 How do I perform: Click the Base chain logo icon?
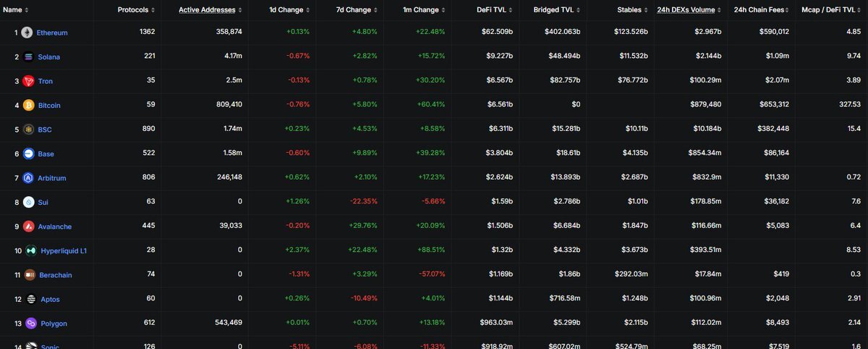click(x=29, y=154)
